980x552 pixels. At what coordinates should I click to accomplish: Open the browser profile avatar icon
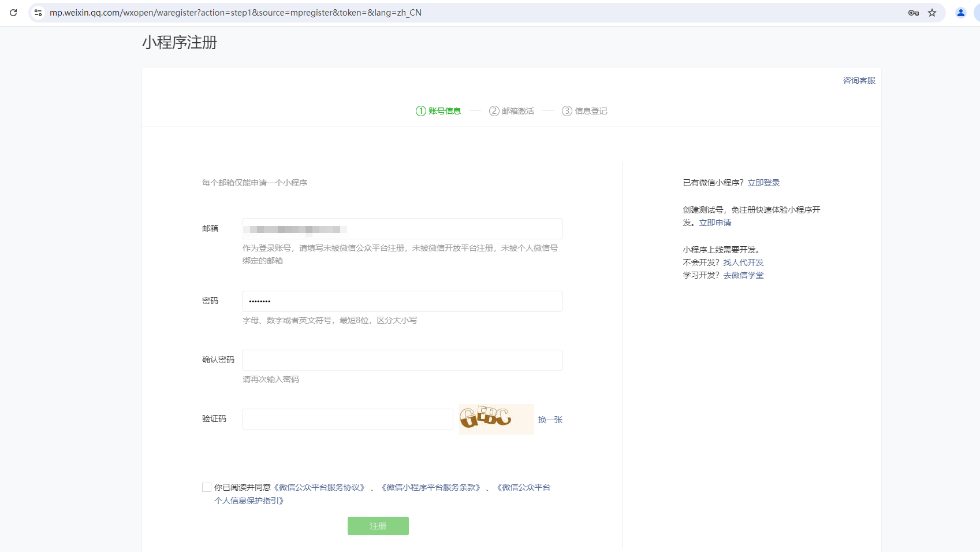[x=961, y=13]
